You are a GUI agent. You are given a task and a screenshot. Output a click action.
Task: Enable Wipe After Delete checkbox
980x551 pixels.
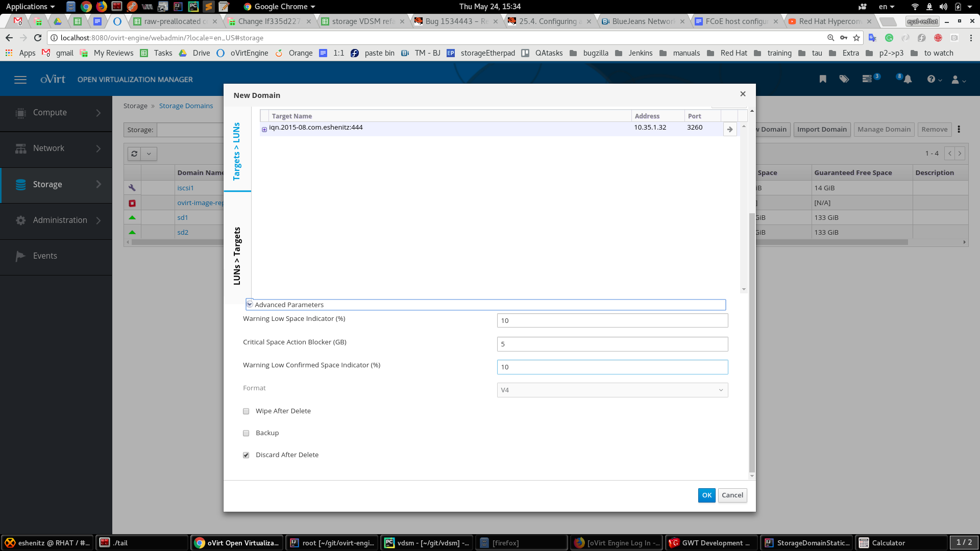(x=246, y=411)
